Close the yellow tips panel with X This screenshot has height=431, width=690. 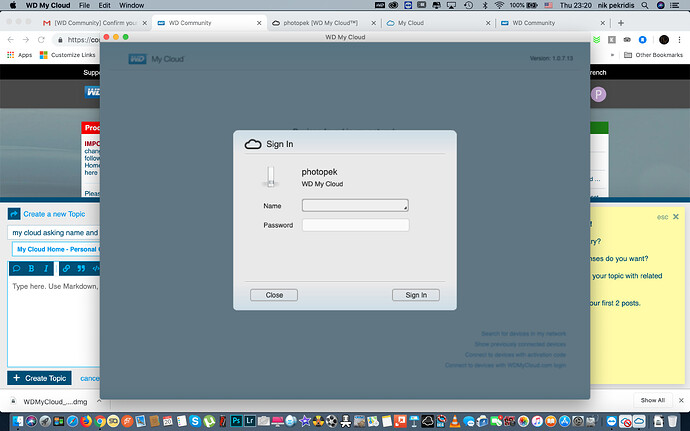coord(676,217)
